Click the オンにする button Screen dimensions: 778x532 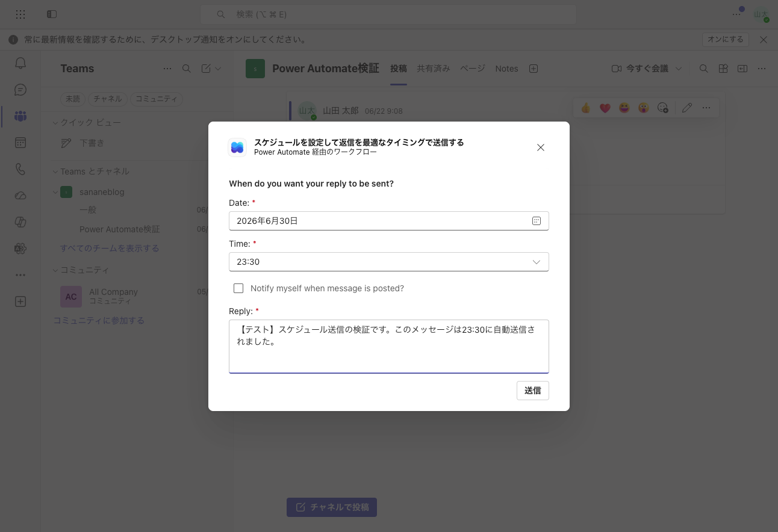point(726,40)
